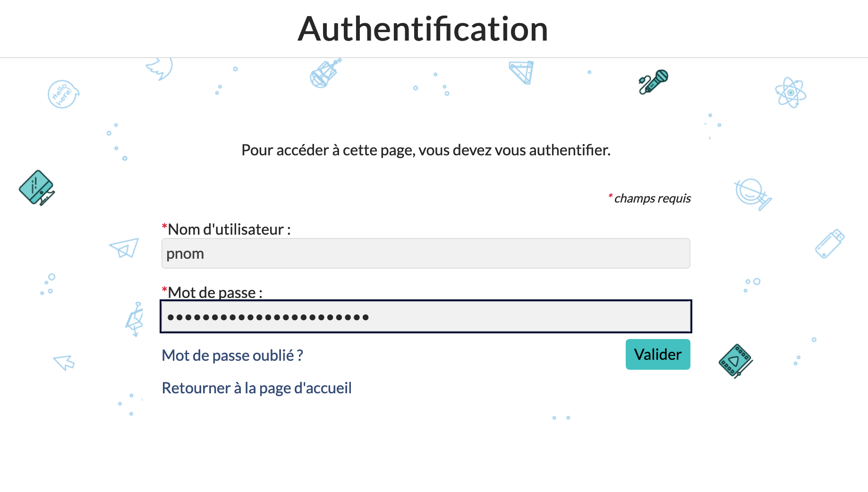Click the globe with magnifier icon
The image size is (868, 492).
click(752, 194)
